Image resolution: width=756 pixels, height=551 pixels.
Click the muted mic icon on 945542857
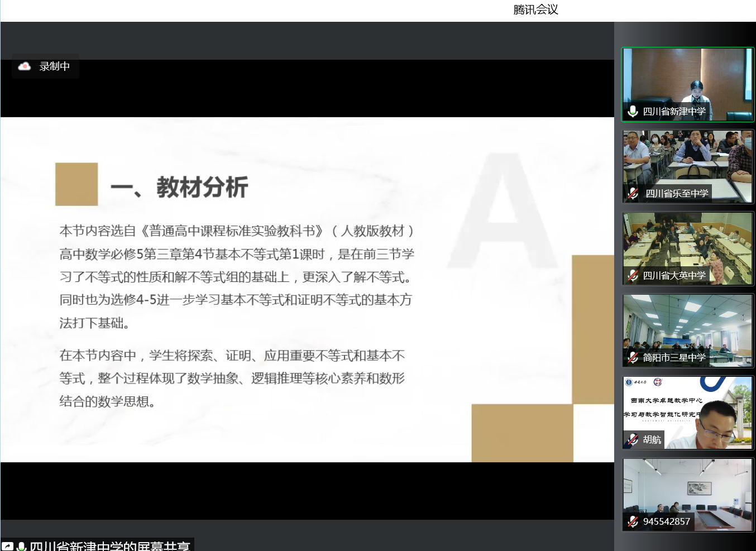pyautogui.click(x=633, y=521)
